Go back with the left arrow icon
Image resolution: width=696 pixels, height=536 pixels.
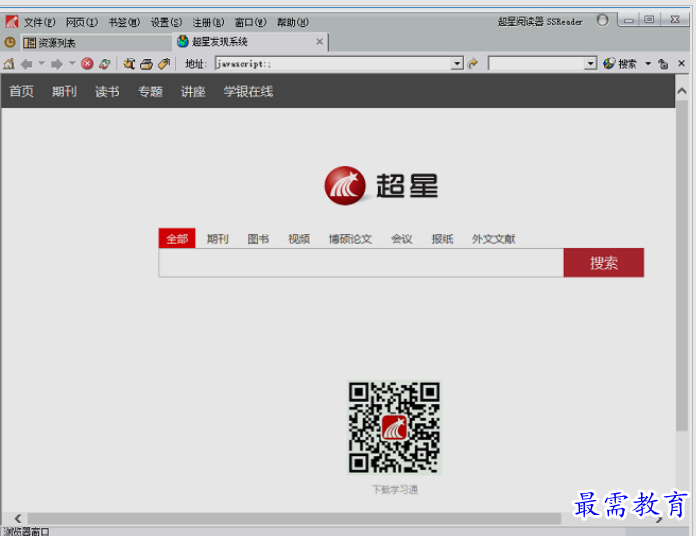(x=27, y=64)
